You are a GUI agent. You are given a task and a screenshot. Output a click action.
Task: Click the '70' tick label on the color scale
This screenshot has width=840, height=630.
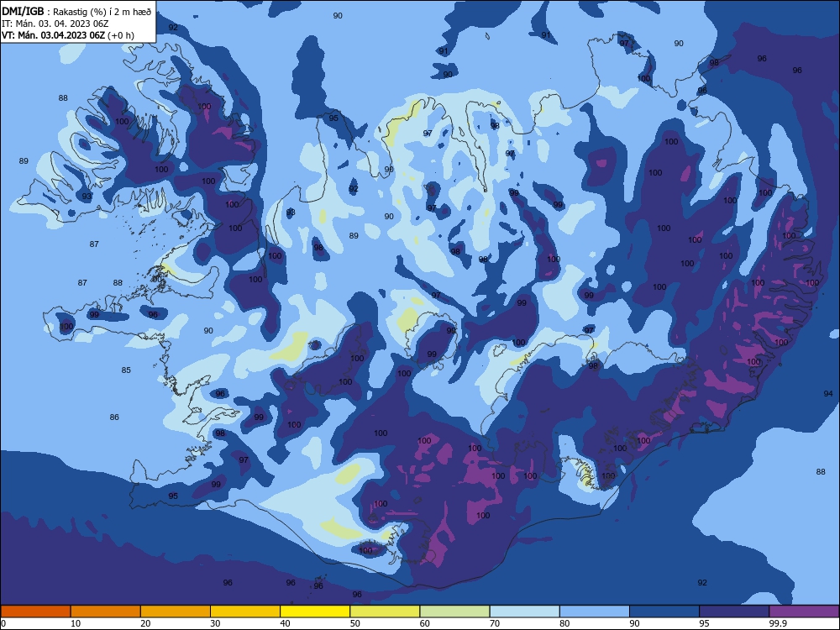coord(495,623)
